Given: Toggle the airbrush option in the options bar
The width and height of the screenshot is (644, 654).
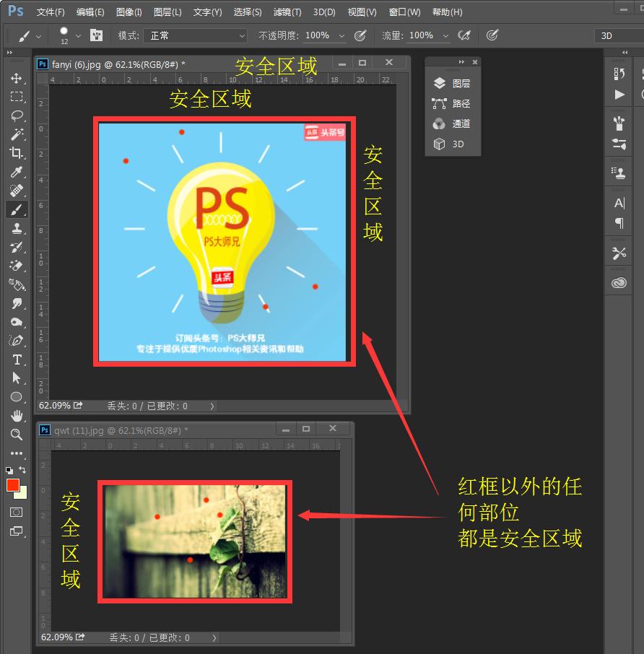Looking at the screenshot, I should click(464, 35).
